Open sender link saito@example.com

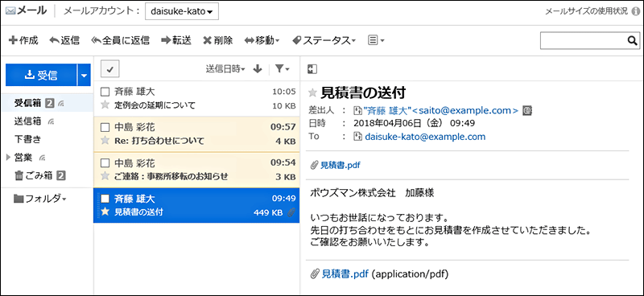pyautogui.click(x=441, y=110)
